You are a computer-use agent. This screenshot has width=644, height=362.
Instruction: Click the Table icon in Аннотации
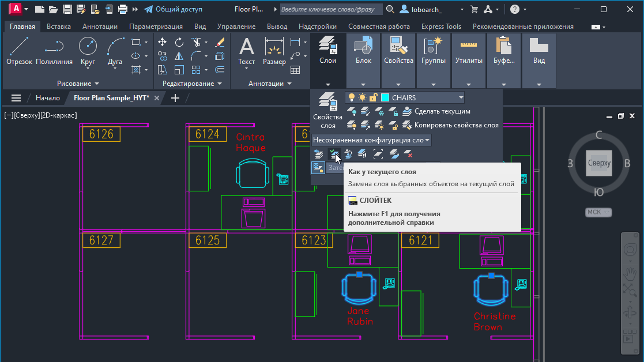point(295,70)
